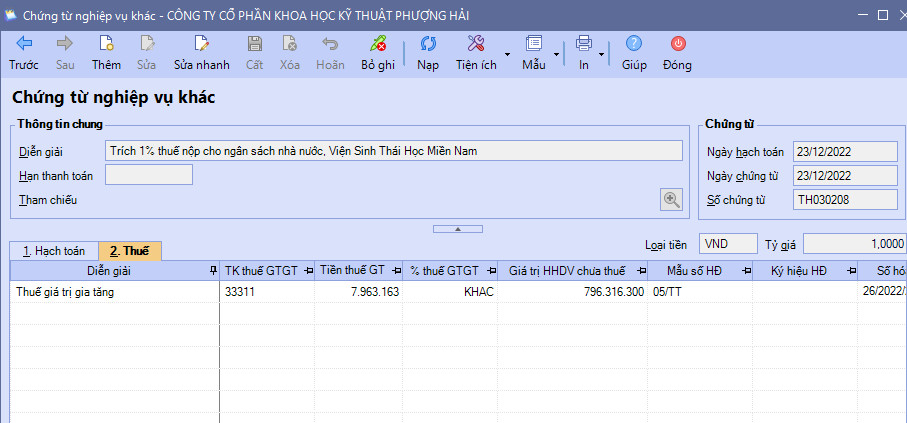Pin the % thuế GTGT column
This screenshot has height=423, width=907.
(491, 271)
